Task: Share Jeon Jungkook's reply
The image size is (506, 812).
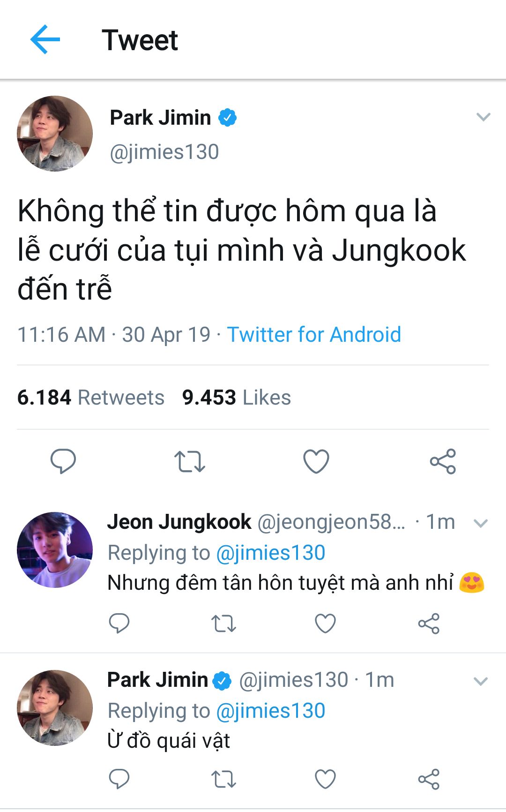Action: 429,624
